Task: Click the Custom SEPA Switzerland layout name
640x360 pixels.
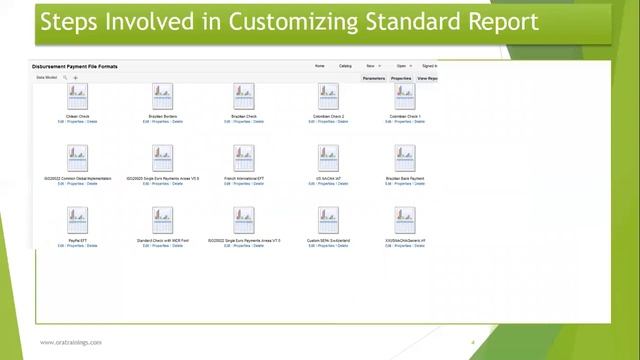Action: click(x=328, y=240)
